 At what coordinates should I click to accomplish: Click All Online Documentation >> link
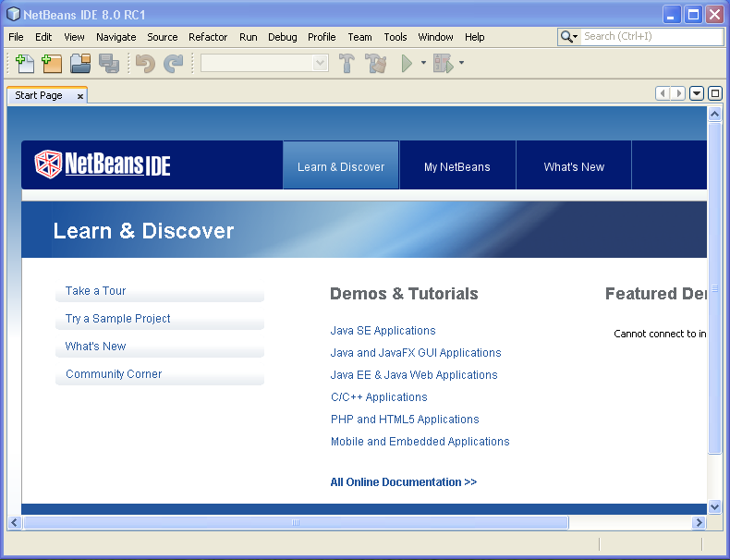[404, 482]
